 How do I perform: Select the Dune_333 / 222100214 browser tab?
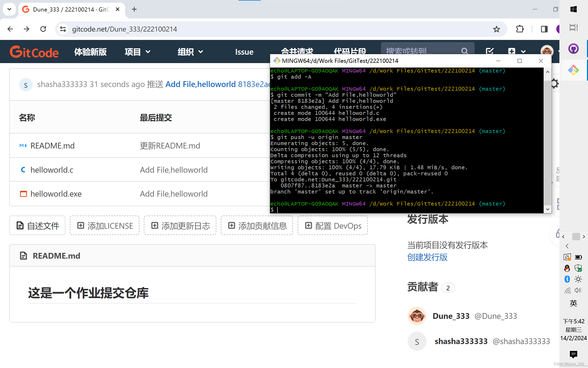pyautogui.click(x=71, y=9)
